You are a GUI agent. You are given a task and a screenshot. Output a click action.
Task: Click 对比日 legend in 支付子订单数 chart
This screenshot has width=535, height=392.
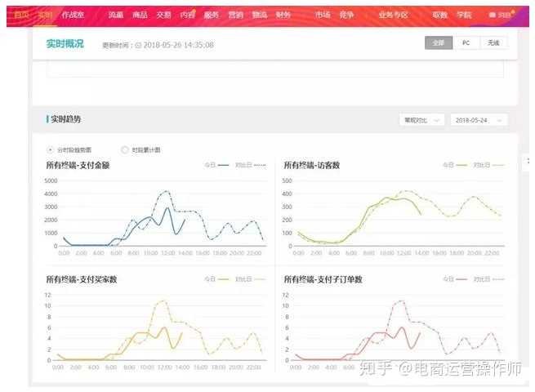(488, 279)
